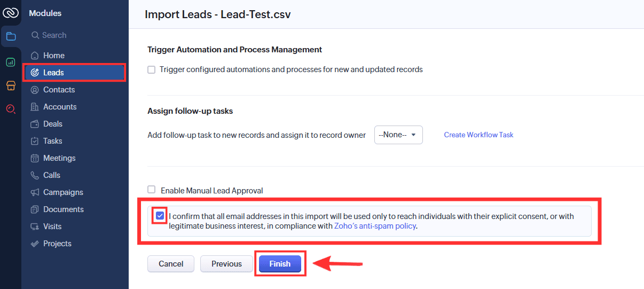Select the Meetings module in sidebar
Viewport: 644px width, 289px height.
[59, 158]
